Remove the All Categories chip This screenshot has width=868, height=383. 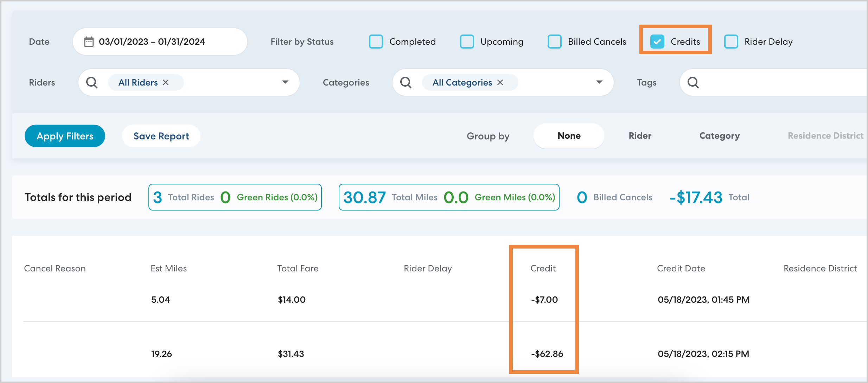pos(500,82)
